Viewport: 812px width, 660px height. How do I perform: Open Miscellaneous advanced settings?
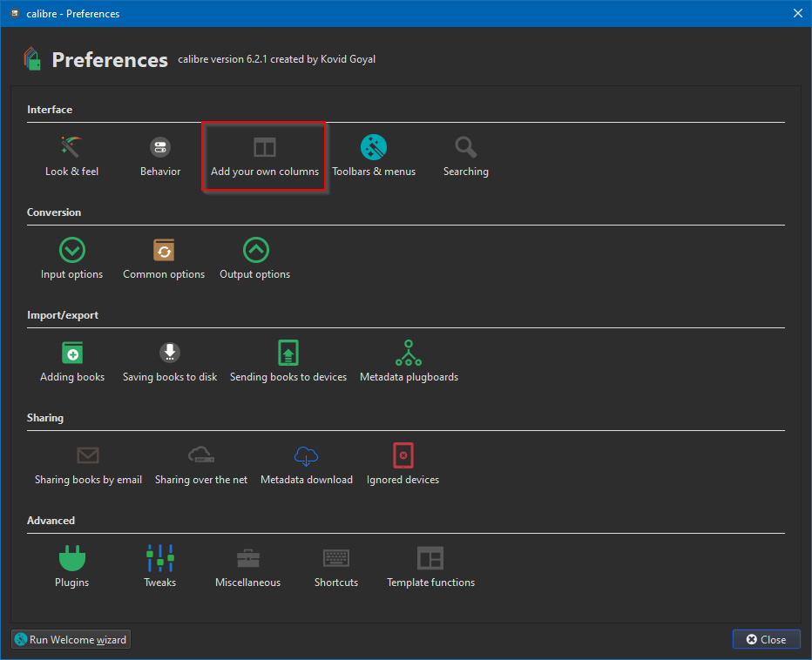(247, 568)
